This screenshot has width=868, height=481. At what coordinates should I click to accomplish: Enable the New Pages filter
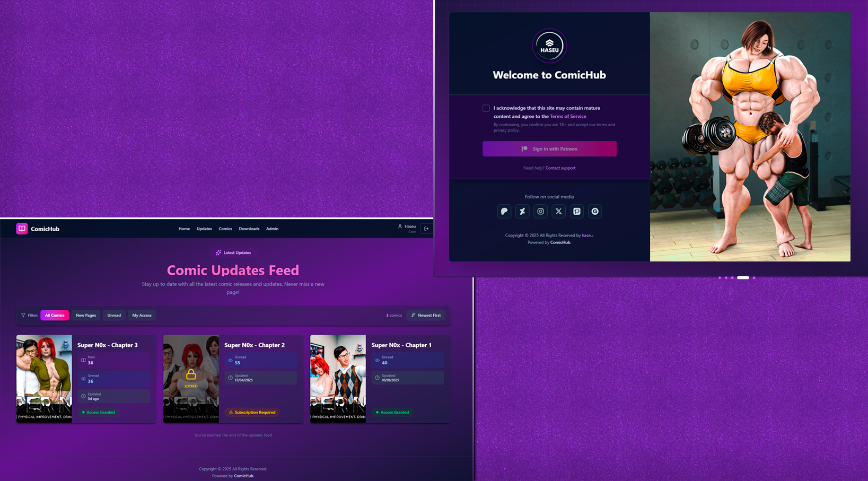[86, 316]
